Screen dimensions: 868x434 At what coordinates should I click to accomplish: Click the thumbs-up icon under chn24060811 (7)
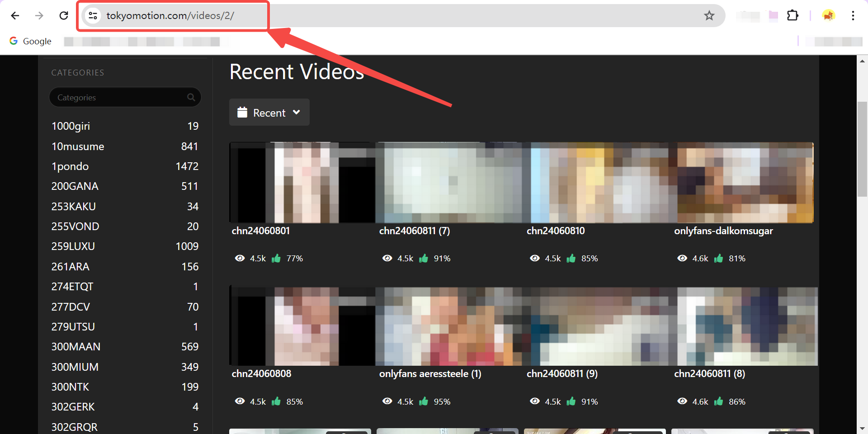coord(424,258)
